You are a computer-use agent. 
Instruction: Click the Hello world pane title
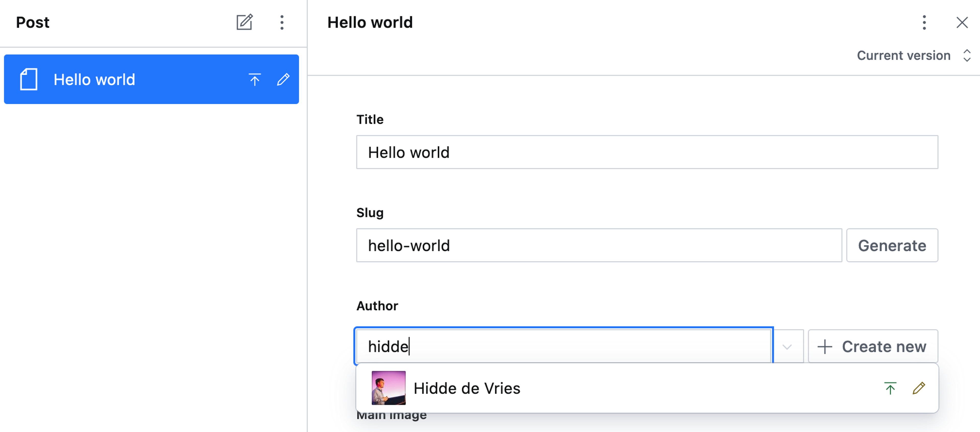[370, 22]
